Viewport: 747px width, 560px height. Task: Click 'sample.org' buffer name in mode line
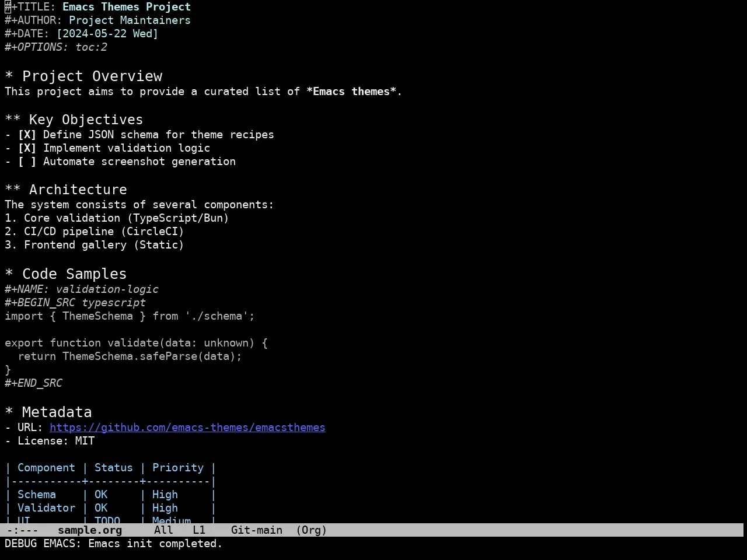coord(90,530)
